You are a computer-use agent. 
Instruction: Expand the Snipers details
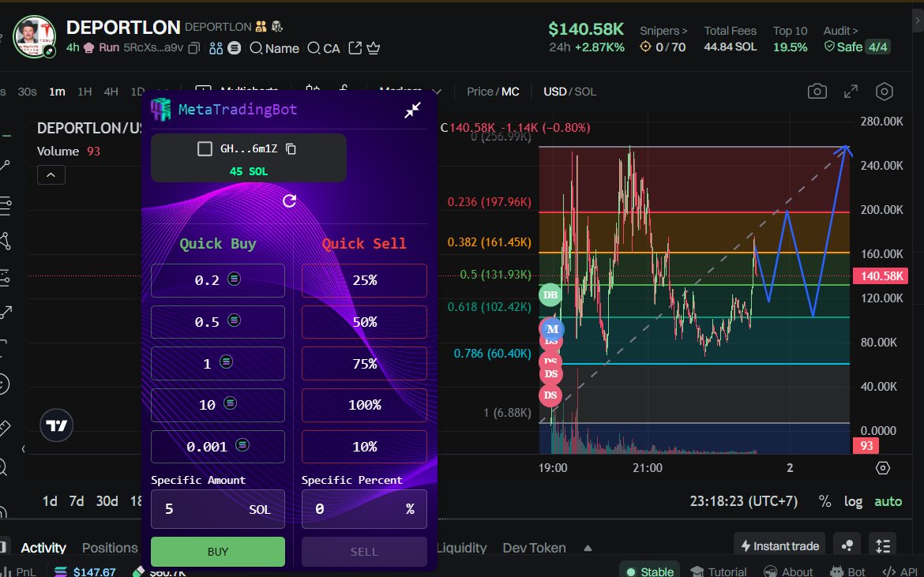point(663,31)
